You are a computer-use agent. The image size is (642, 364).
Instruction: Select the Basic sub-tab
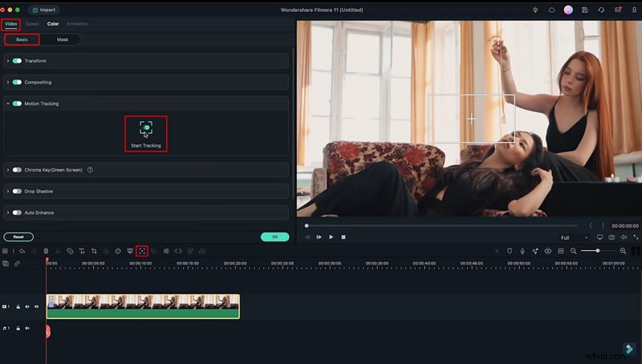tap(22, 39)
